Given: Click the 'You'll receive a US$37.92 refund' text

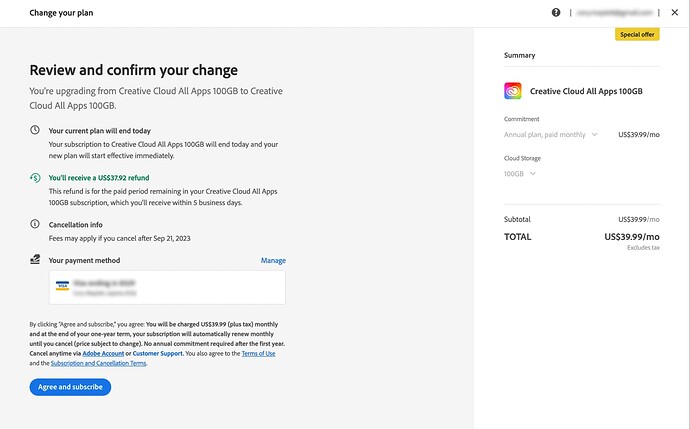Looking at the screenshot, I should pos(99,178).
